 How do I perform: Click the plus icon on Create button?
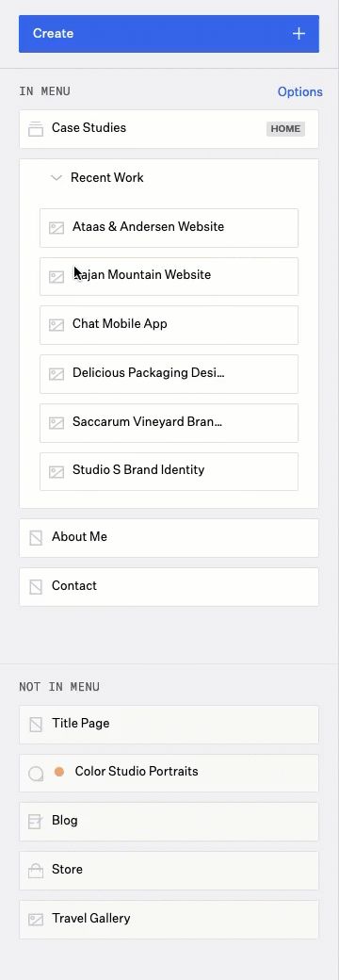click(x=299, y=34)
